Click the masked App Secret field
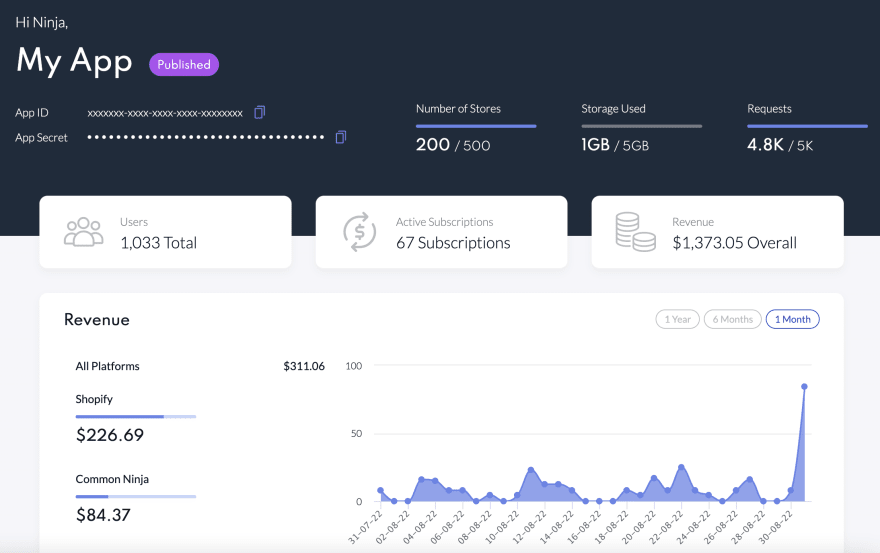This screenshot has height=553, width=880. (x=206, y=137)
